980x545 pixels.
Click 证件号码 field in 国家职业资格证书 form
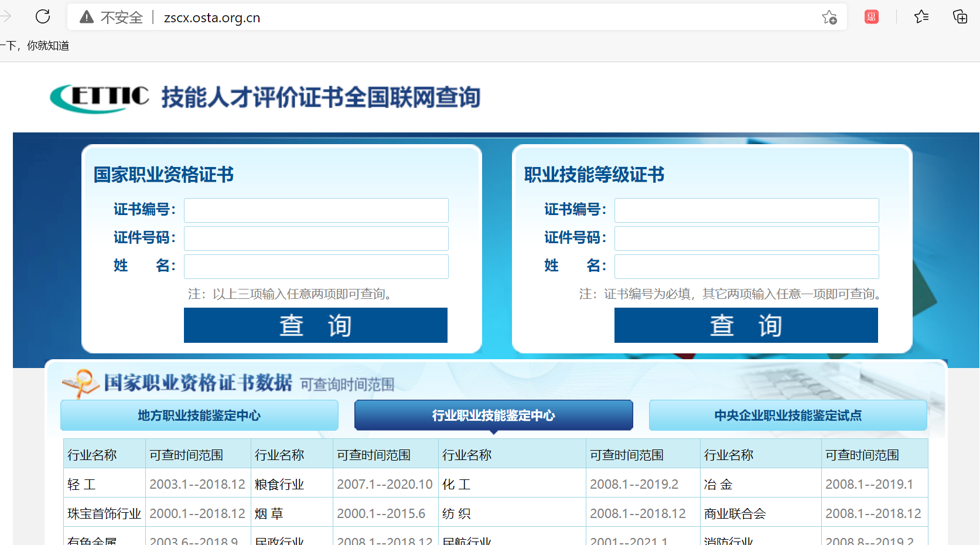(316, 239)
